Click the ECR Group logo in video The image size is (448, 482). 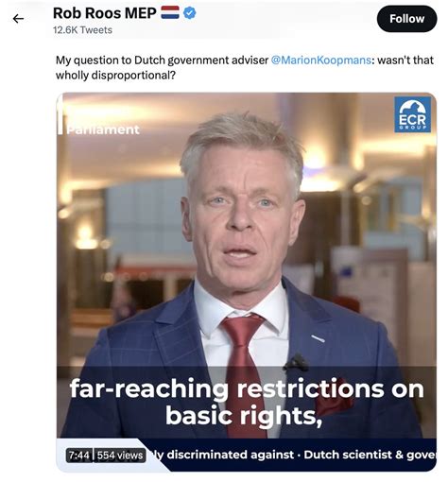pyautogui.click(x=412, y=114)
